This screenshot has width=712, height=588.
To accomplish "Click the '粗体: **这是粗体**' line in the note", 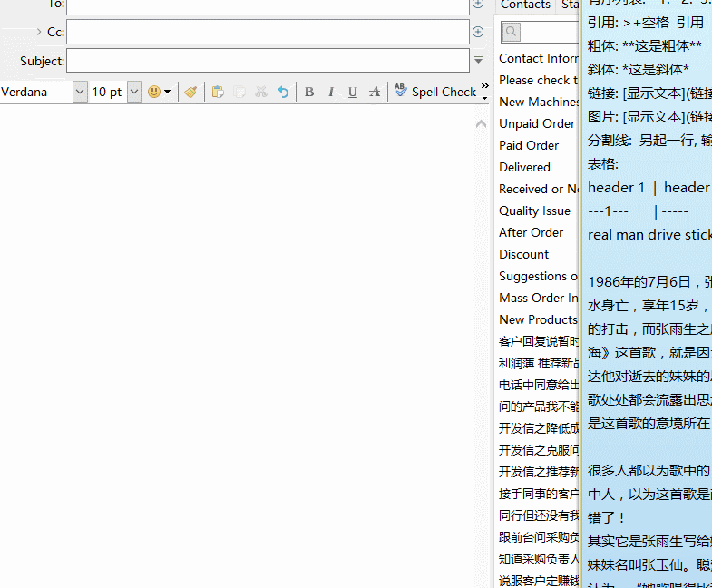I will coord(645,46).
